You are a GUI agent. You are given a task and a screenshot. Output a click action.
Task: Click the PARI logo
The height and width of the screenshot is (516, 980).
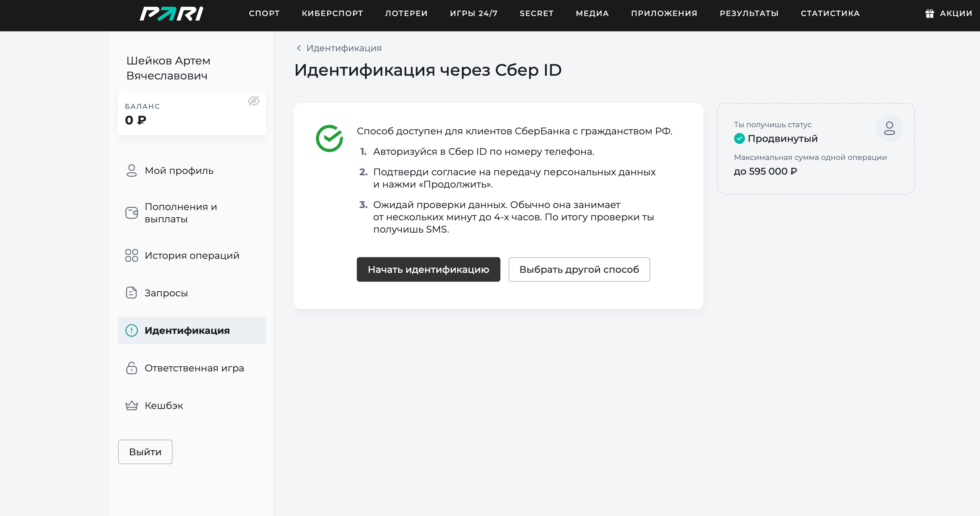pyautogui.click(x=171, y=14)
